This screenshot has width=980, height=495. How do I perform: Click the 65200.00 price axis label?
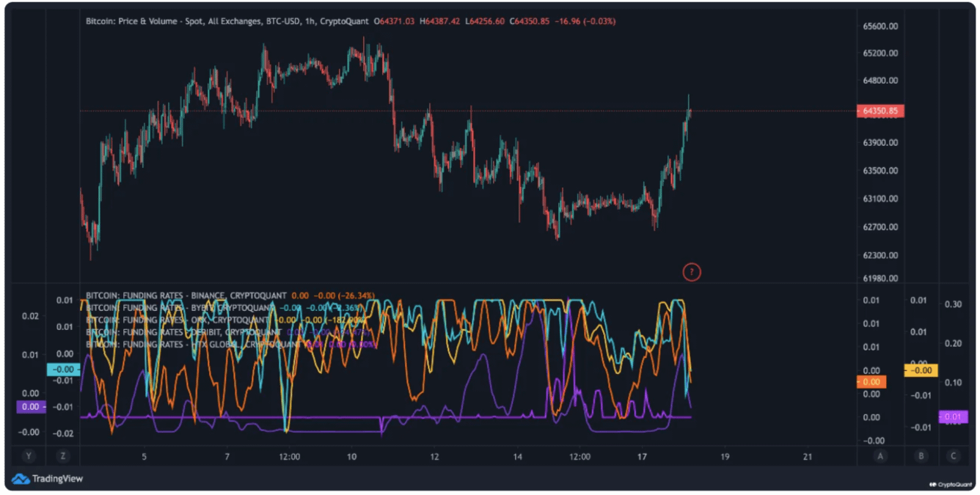[881, 53]
